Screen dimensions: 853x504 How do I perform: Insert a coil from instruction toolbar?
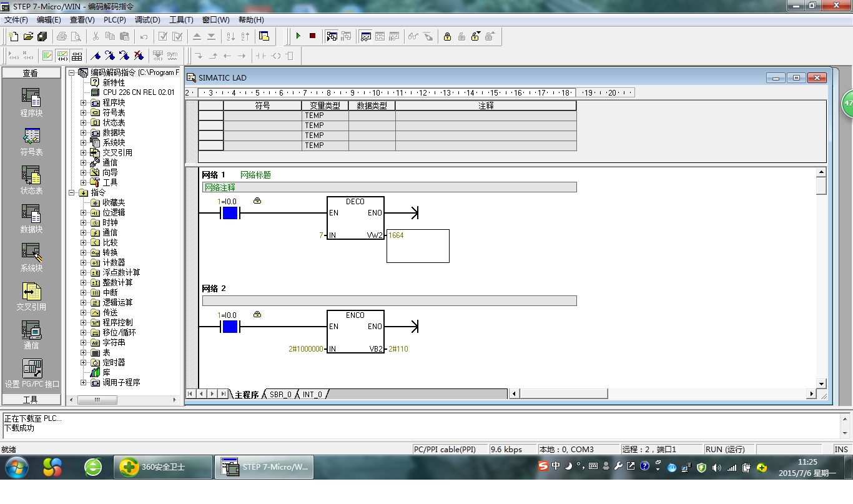tap(275, 56)
